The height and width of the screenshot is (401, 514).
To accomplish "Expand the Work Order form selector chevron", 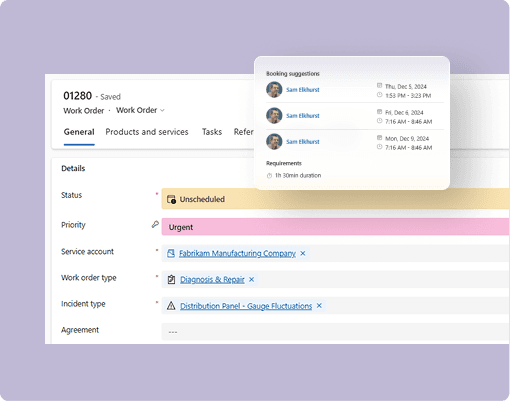I will [162, 110].
